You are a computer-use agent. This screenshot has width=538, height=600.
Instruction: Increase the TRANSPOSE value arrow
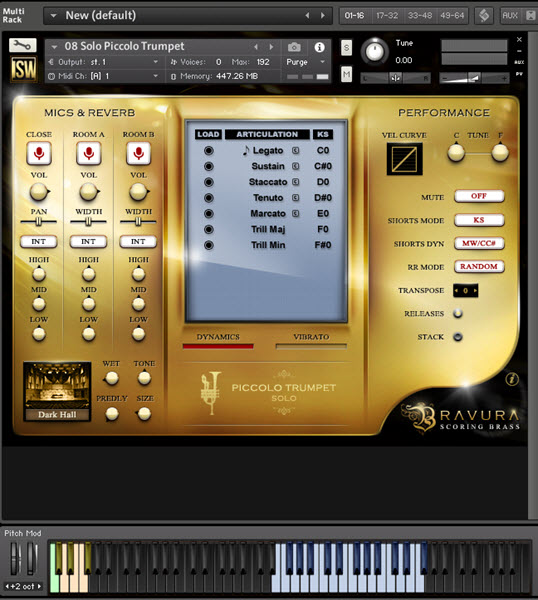tap(475, 290)
